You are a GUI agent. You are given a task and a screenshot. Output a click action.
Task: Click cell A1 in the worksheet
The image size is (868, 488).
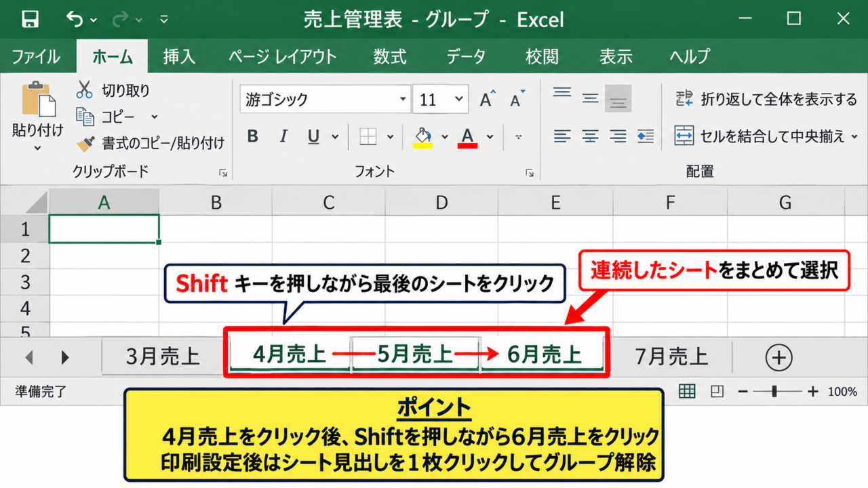pos(104,229)
